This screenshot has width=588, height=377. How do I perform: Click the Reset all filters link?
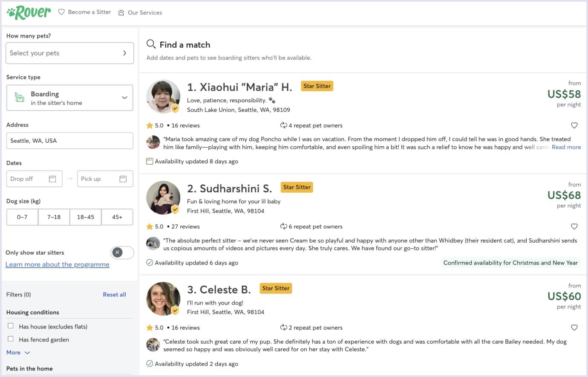tap(114, 294)
